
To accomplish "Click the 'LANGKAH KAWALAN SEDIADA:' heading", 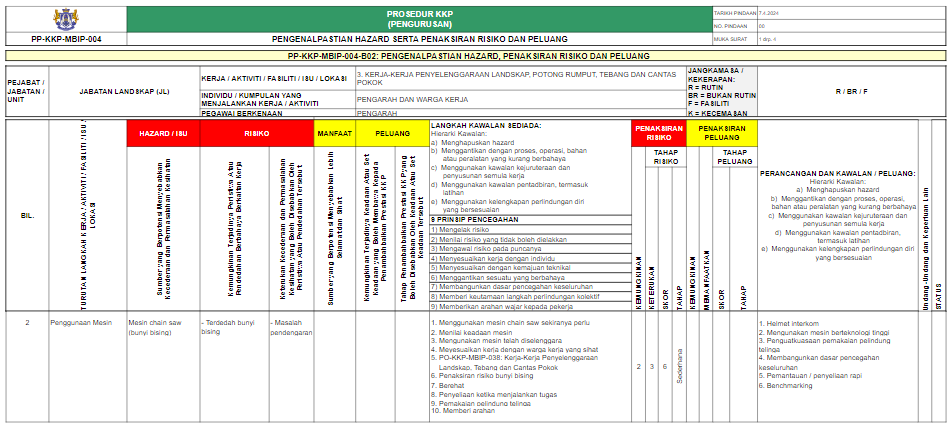I will tap(486, 125).
